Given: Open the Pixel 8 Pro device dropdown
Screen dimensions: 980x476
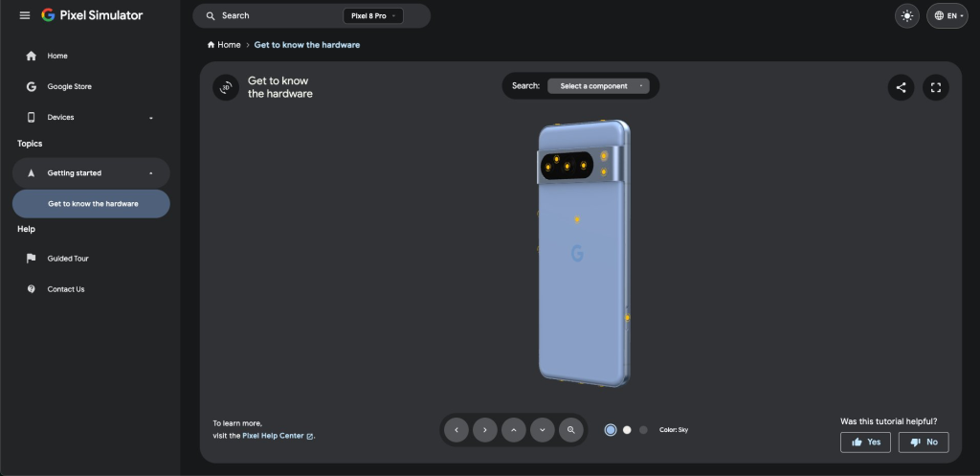Looking at the screenshot, I should tap(372, 16).
